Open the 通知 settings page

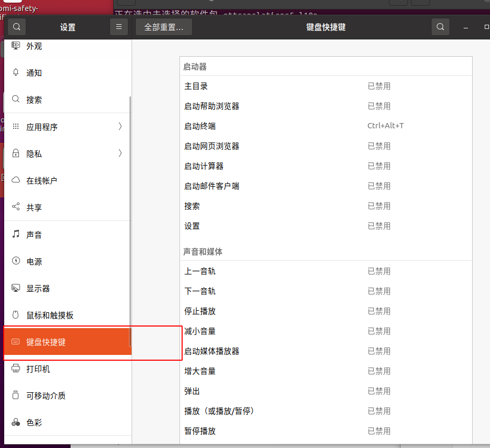pyautogui.click(x=67, y=73)
